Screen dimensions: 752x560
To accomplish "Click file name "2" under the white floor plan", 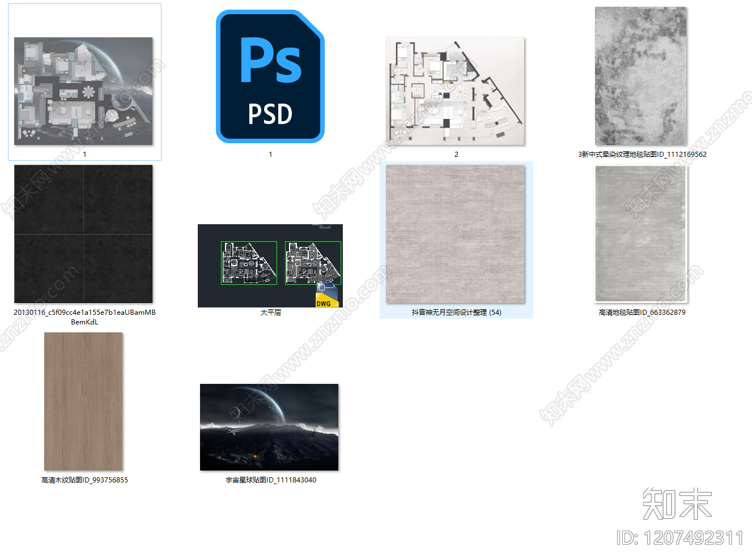I will pos(456,154).
